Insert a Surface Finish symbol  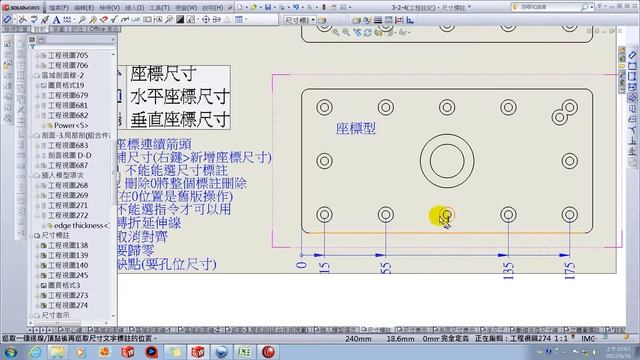pos(114,19)
